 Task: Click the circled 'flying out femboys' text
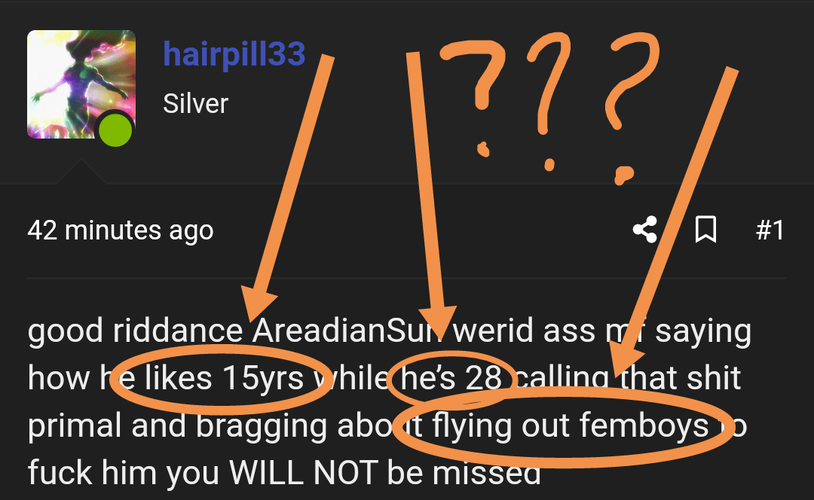[x=570, y=425]
